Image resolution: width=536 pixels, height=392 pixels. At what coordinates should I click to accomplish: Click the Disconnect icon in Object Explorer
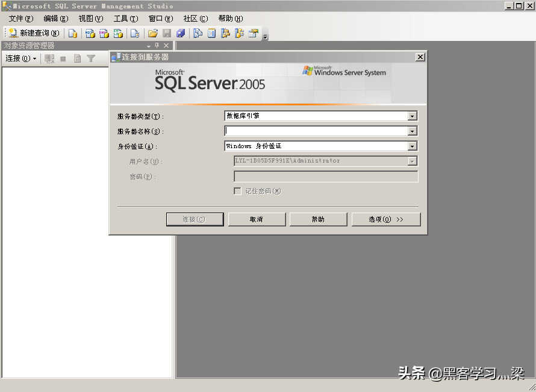49,59
